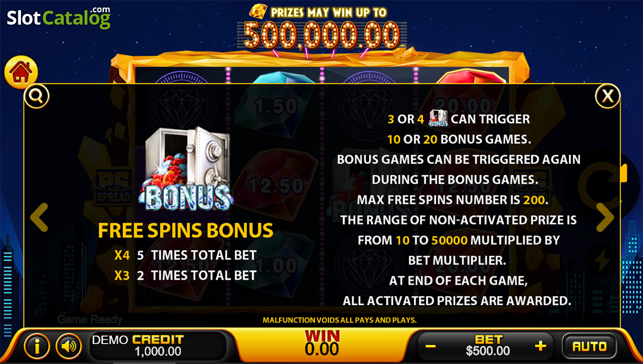Decrease bet with minus button

430,347
